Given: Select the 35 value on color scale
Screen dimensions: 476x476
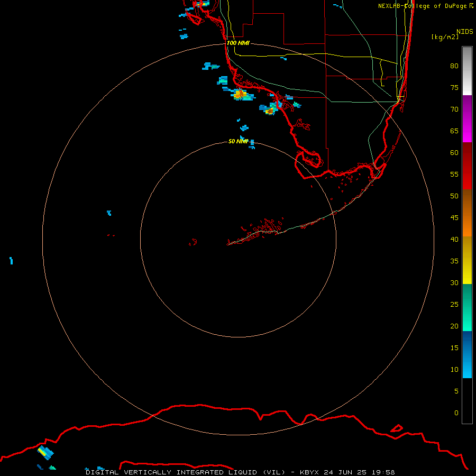Looking at the screenshot, I should 454,261.
